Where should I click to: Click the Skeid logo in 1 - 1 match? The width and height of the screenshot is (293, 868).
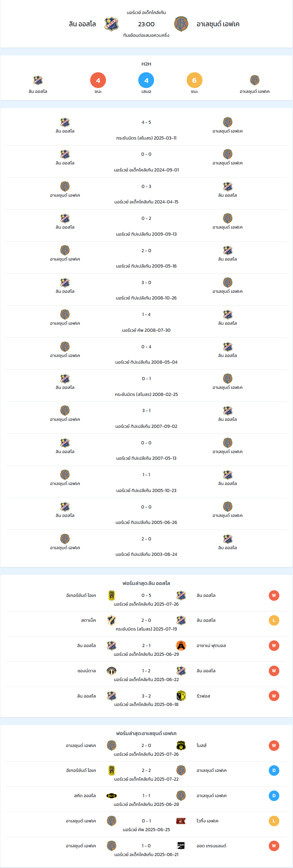pos(112,796)
